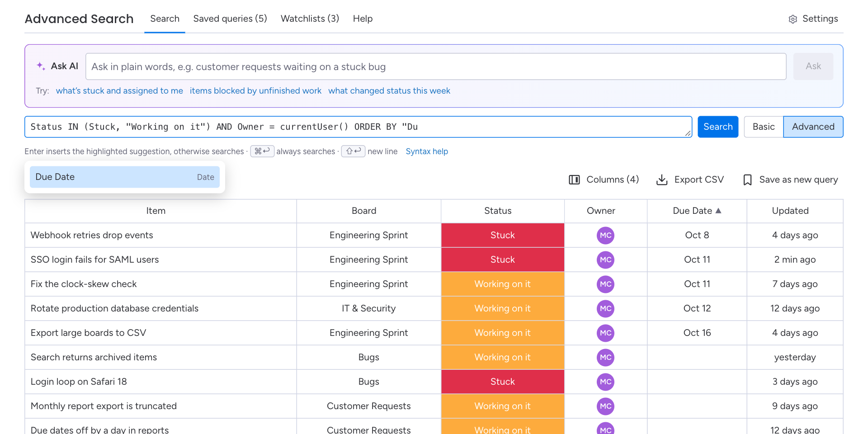868x434 pixels.
Task: Click owner avatar for Export large boards to CSV
Action: click(606, 333)
